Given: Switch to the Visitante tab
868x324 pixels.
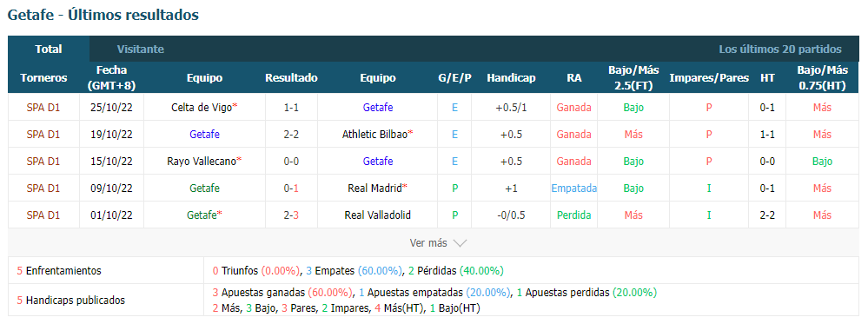Looking at the screenshot, I should pyautogui.click(x=141, y=49).
